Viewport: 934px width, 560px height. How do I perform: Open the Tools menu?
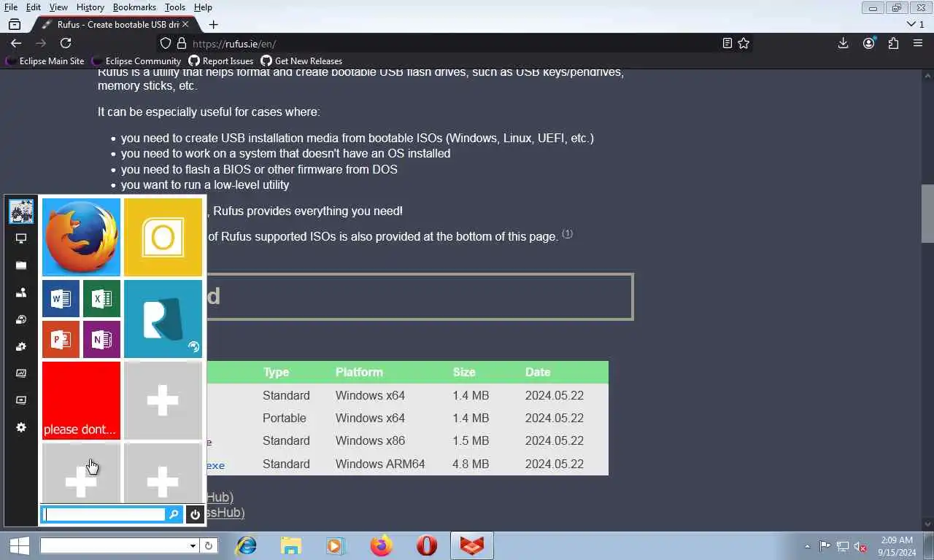(x=175, y=7)
